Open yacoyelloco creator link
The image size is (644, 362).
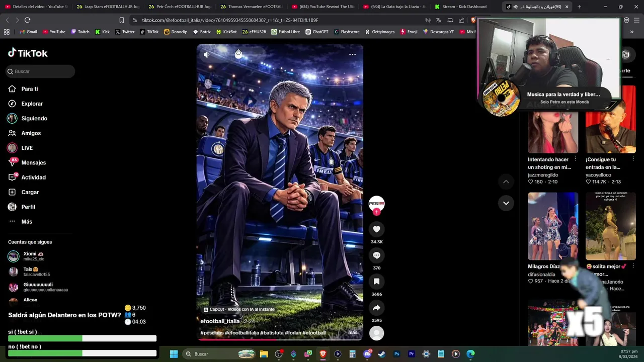coord(599,175)
